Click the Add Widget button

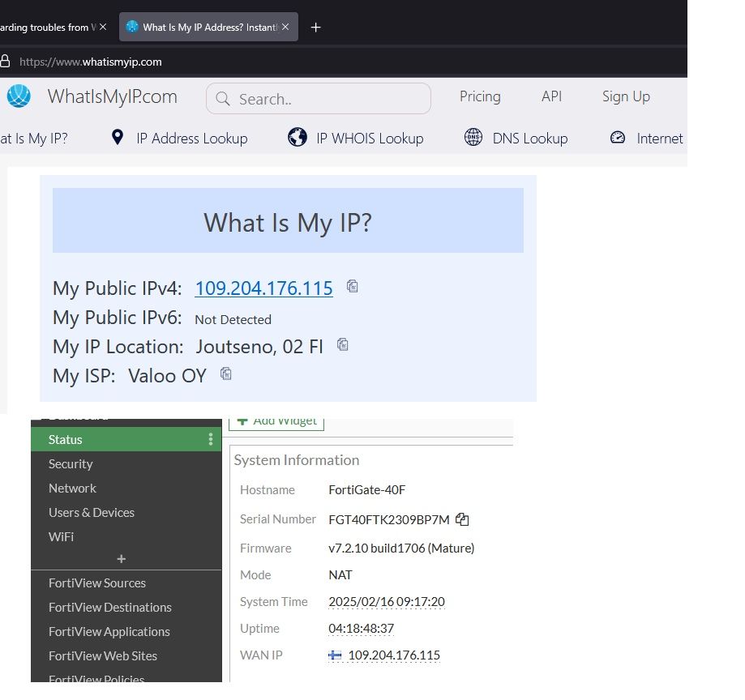point(276,423)
